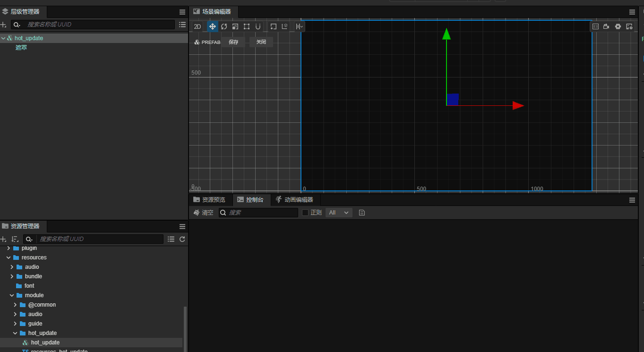This screenshot has height=352, width=644.
Task: Collapse the hot_update root node
Action: point(3,38)
